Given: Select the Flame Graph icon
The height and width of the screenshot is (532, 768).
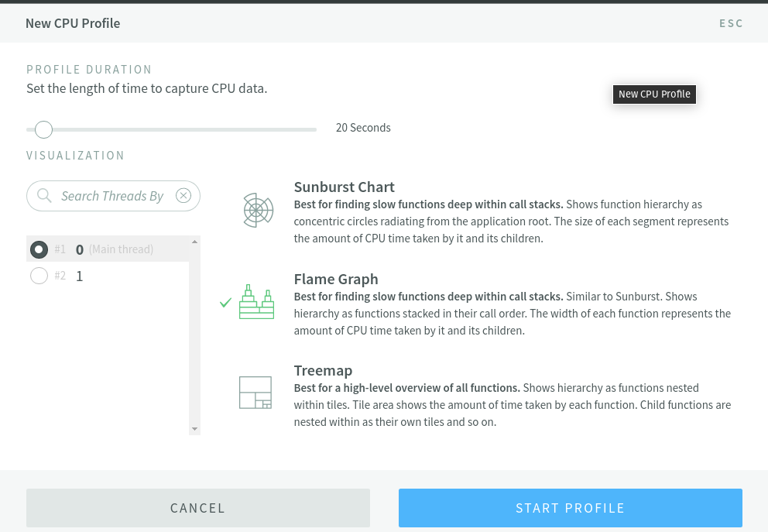Looking at the screenshot, I should pyautogui.click(x=256, y=302).
